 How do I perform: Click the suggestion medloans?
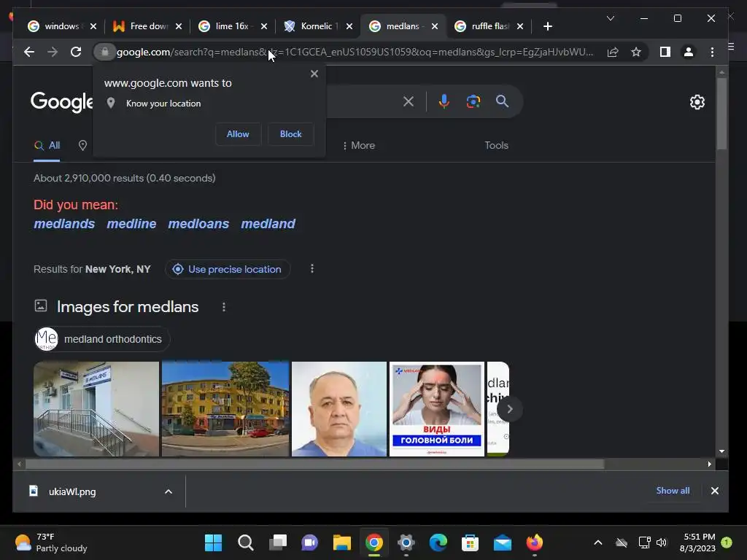[x=198, y=224]
